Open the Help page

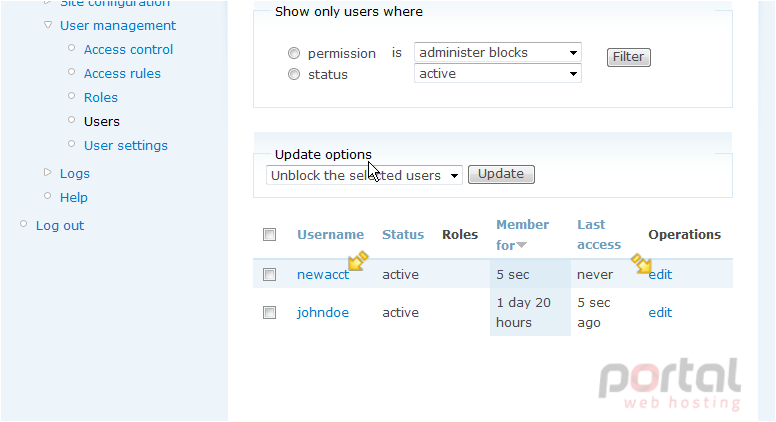74,198
